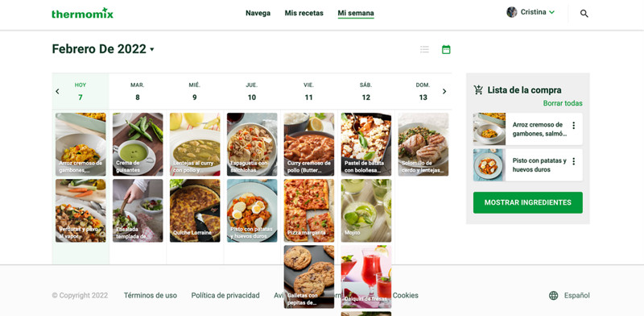This screenshot has height=316, width=644.
Task: Switch to calendar view icon
Action: coord(446,49)
